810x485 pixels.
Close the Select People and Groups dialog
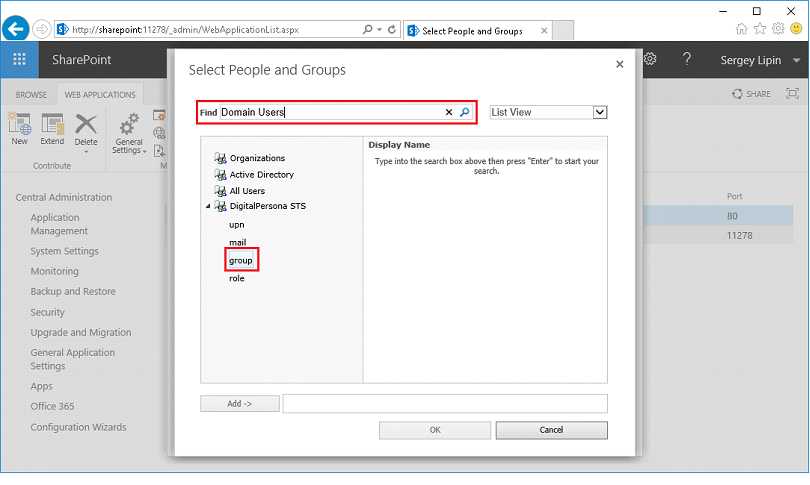pyautogui.click(x=619, y=65)
